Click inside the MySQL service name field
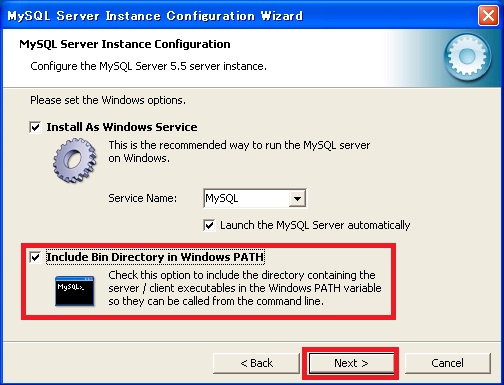 click(246, 199)
